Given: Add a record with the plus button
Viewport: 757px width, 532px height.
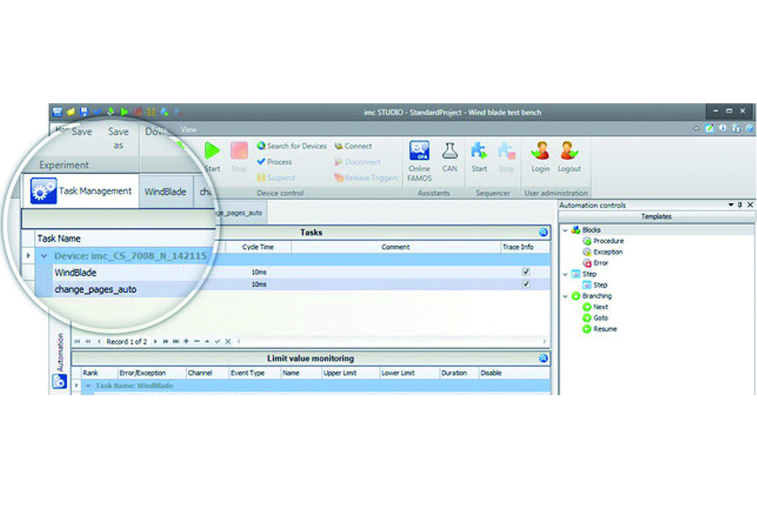Looking at the screenshot, I should (186, 342).
